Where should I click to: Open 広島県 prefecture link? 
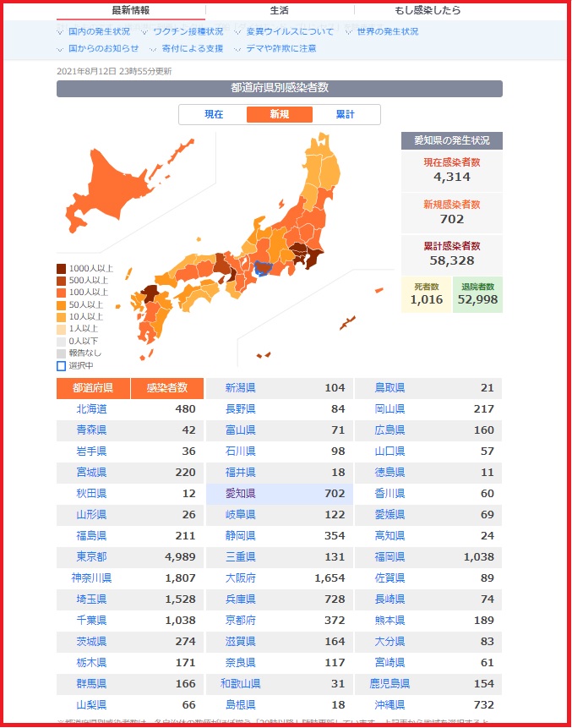[390, 430]
